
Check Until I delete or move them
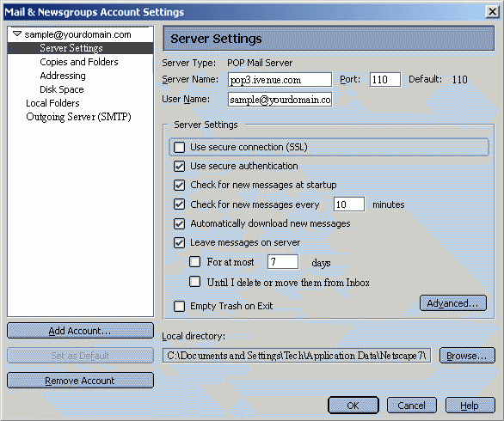[x=194, y=282]
